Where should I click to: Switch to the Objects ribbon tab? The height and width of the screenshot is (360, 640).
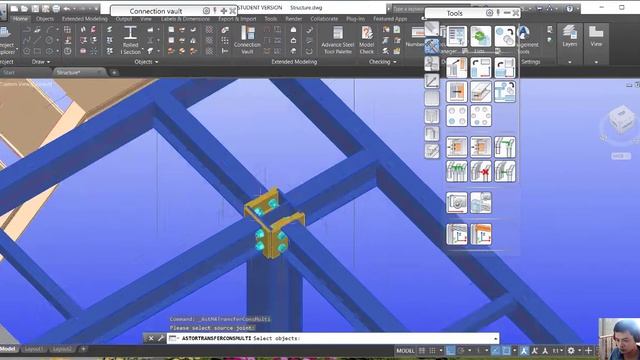[45, 19]
